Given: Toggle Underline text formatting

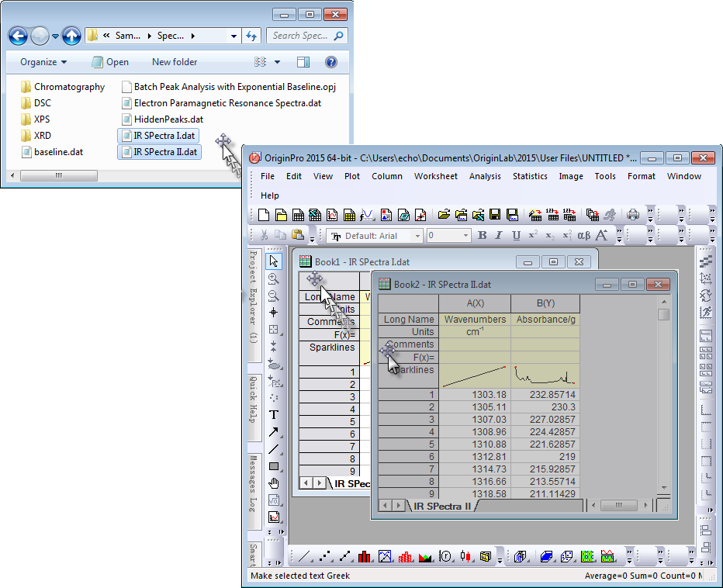Looking at the screenshot, I should coord(516,236).
